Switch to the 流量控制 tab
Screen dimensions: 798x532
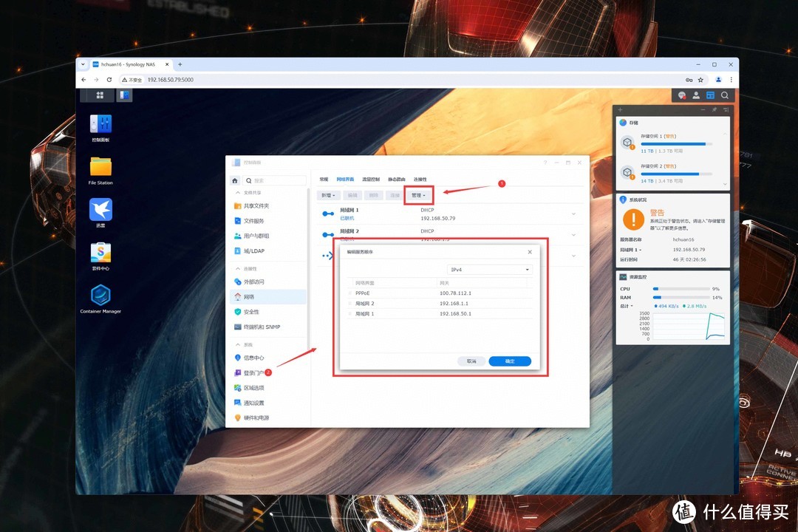371,180
